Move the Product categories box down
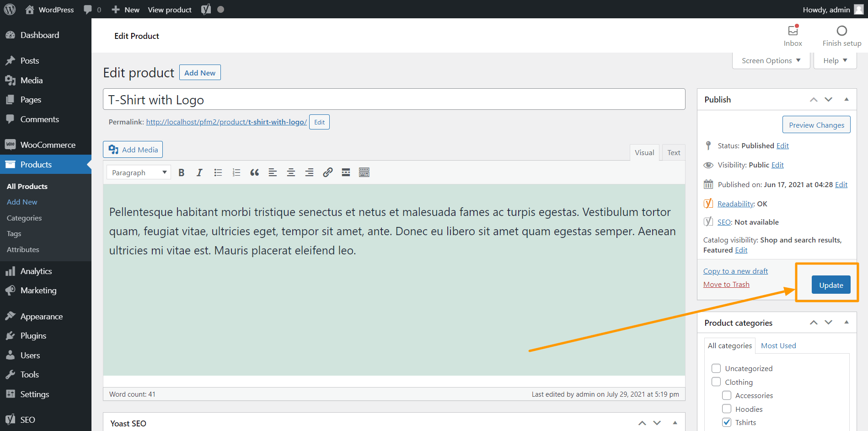Image resolution: width=868 pixels, height=431 pixels. (828, 323)
